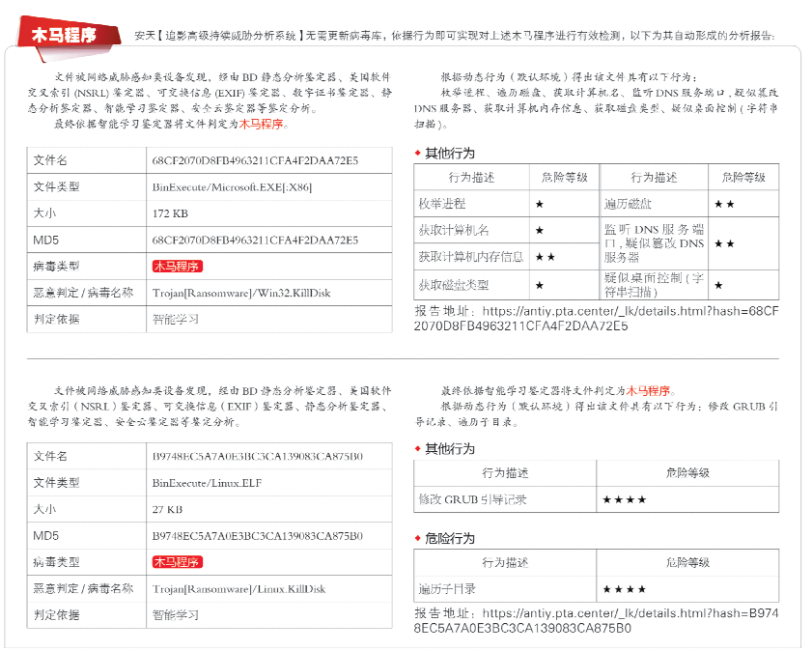The image size is (812, 651).
Task: Click the BinExecute/Linux.ELF file type value
Action: pos(207,483)
